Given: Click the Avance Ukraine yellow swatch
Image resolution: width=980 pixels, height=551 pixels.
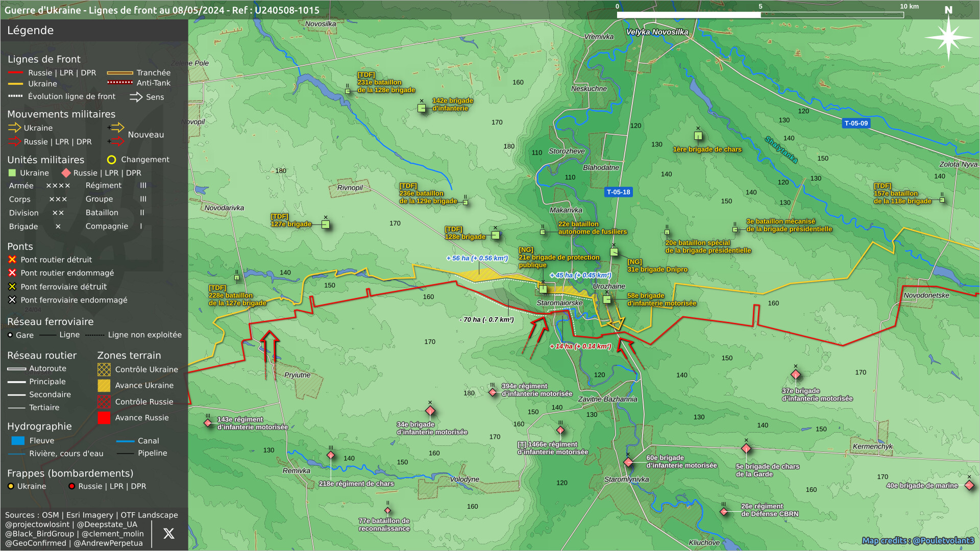Looking at the screenshot, I should pos(104,386).
